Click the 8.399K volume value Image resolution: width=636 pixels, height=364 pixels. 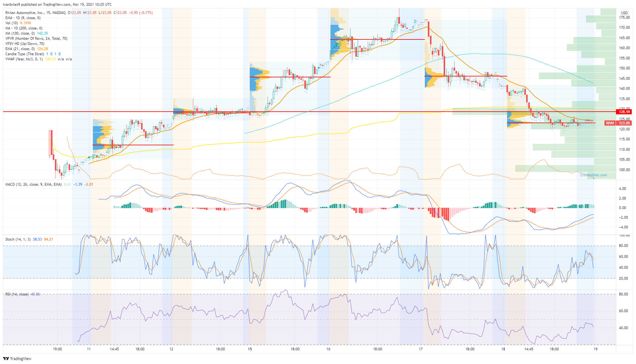(x=26, y=23)
